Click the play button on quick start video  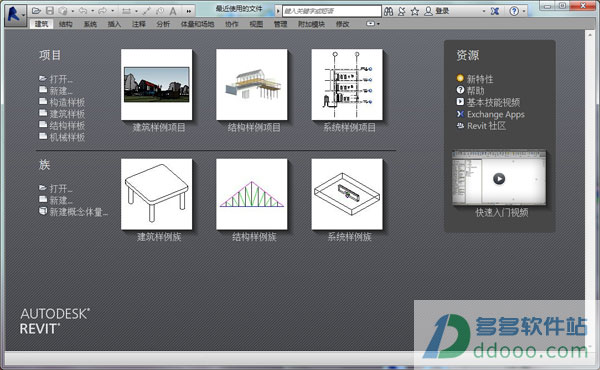tap(499, 178)
